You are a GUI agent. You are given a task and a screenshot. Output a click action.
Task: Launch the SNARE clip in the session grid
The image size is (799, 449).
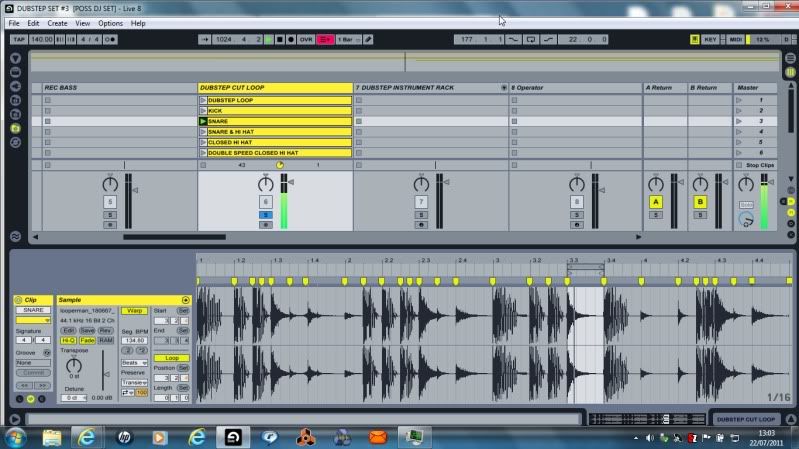point(204,121)
